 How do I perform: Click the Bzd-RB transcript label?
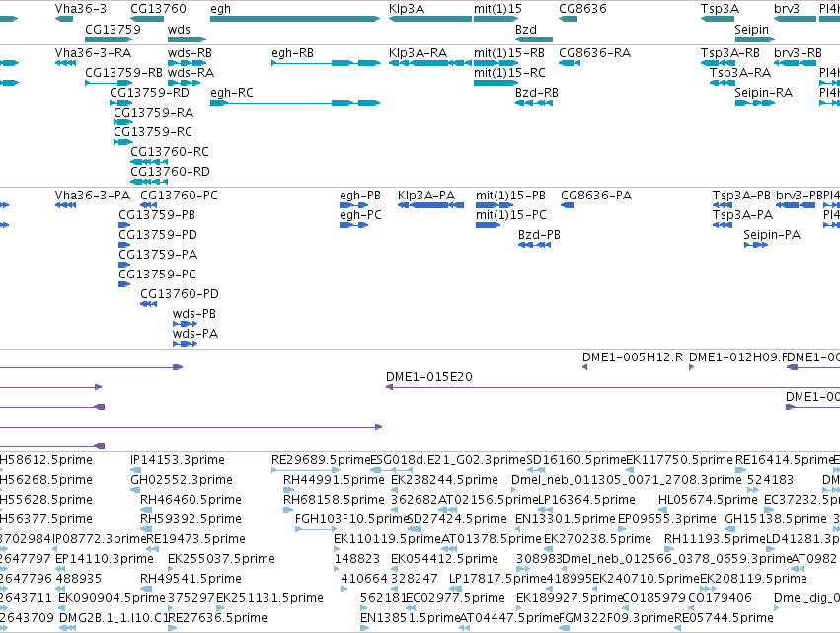536,93
